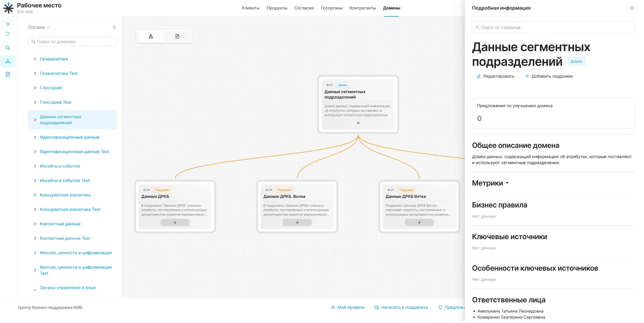
Task: Select the Домены tab
Action: (x=391, y=8)
